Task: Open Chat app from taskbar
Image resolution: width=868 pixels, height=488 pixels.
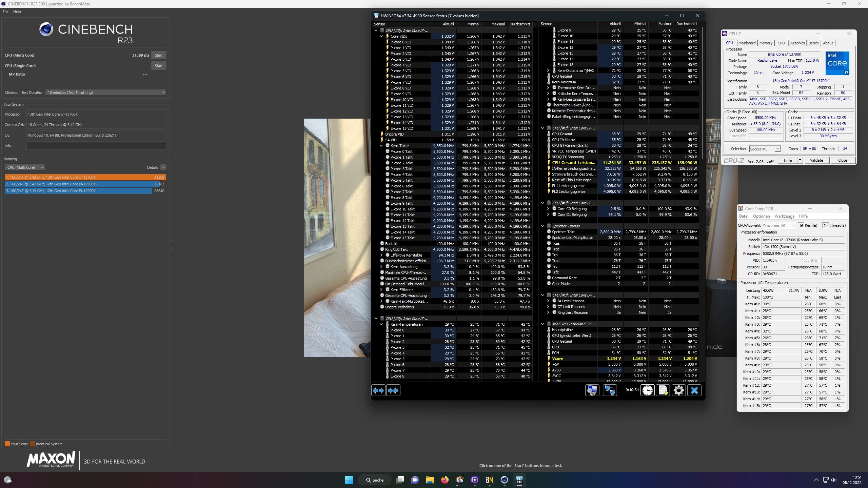Action: [415, 480]
